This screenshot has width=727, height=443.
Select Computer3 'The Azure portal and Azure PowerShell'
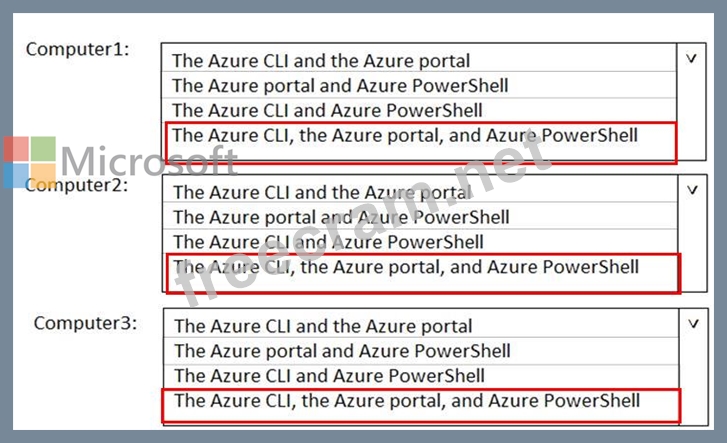342,351
